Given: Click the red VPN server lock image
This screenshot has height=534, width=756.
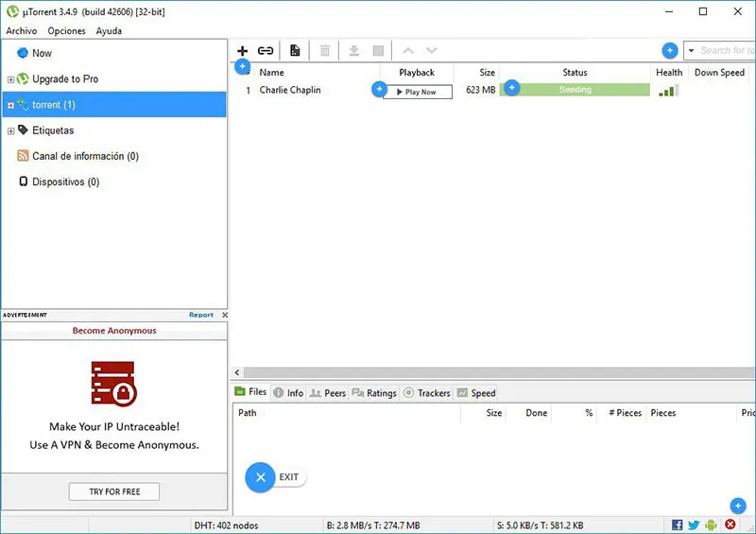Looking at the screenshot, I should coord(114,384).
